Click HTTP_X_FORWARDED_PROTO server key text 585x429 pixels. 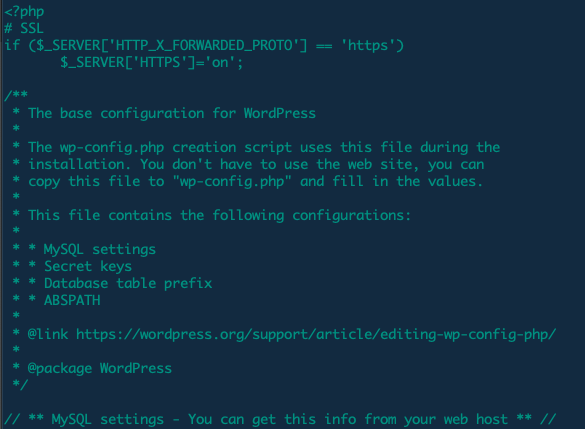tap(206, 46)
